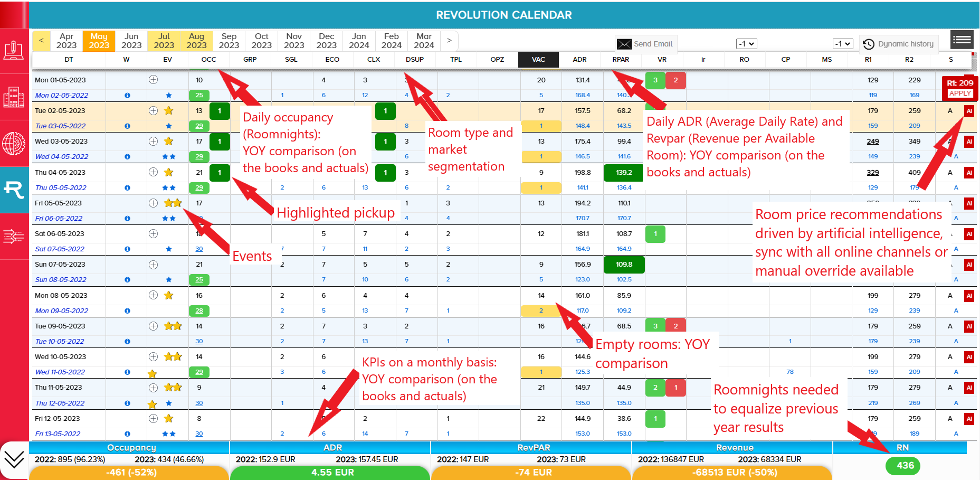The image size is (980, 480).
Task: Select the VAC column header
Action: (x=538, y=60)
